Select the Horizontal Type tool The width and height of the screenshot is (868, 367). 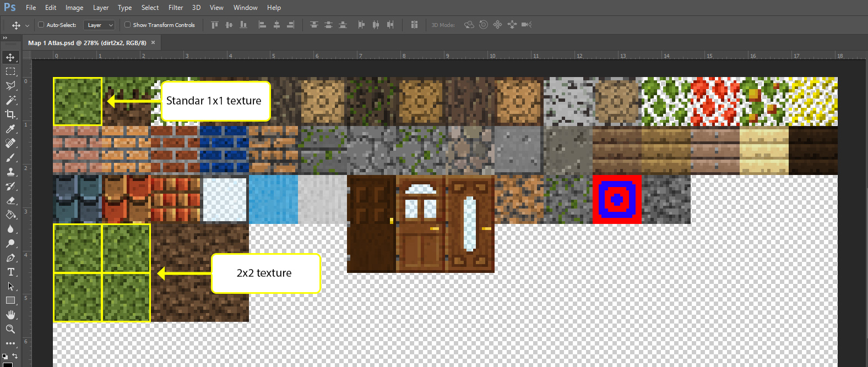point(10,272)
